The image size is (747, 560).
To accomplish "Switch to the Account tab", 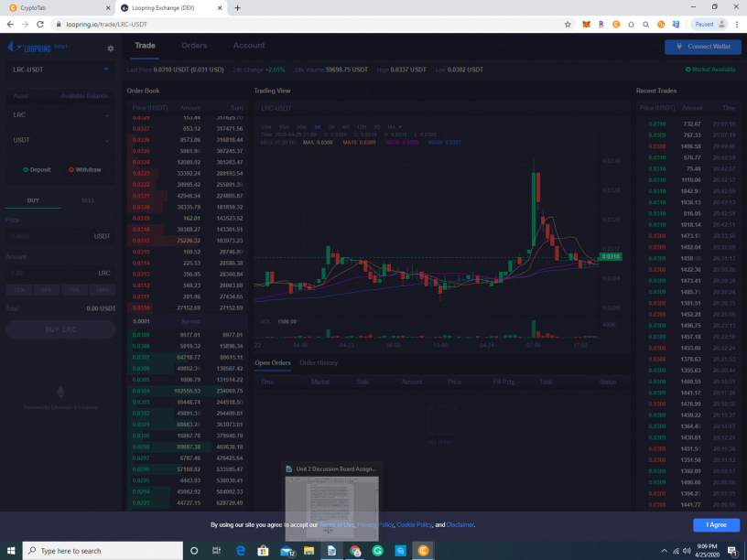I will tap(249, 46).
